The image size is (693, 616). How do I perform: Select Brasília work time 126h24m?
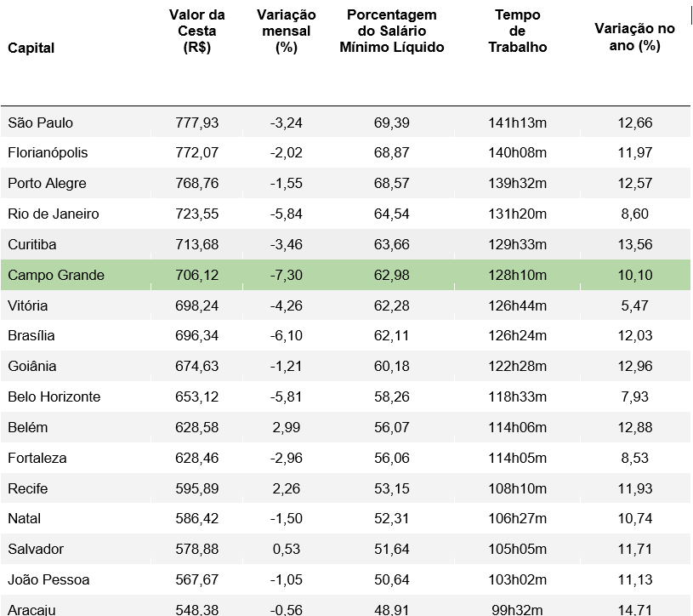tap(517, 335)
